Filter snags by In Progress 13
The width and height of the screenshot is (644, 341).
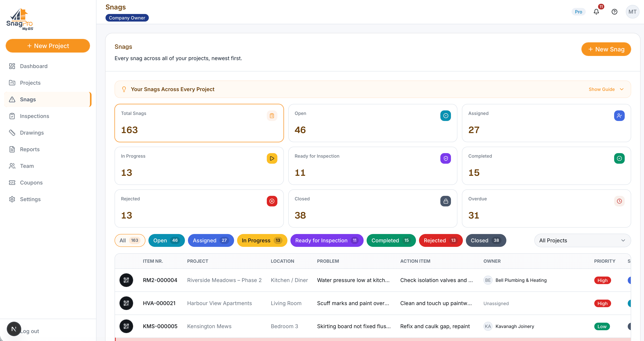pos(262,240)
